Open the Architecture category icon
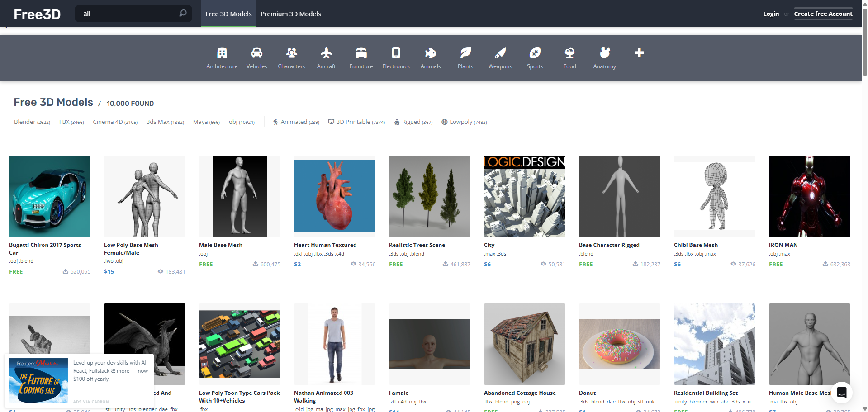The image size is (868, 412). [222, 53]
